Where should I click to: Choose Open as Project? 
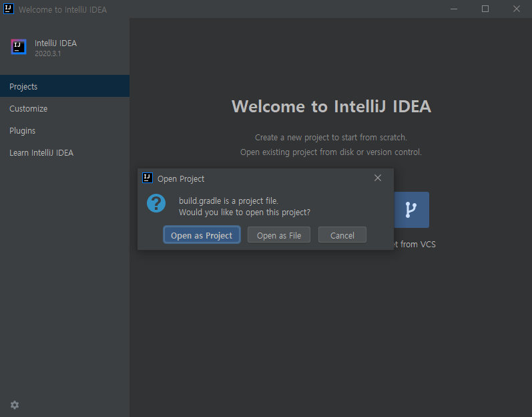click(202, 235)
